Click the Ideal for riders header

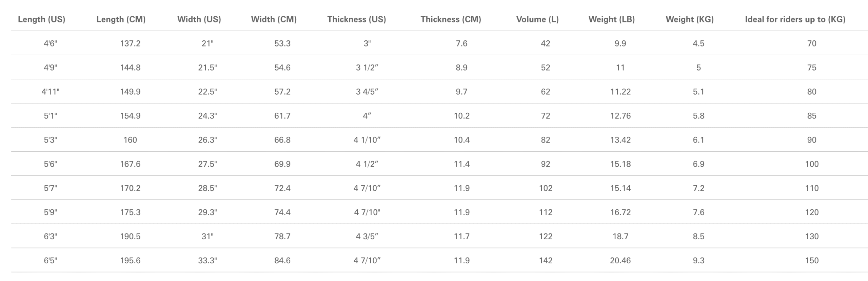795,19
